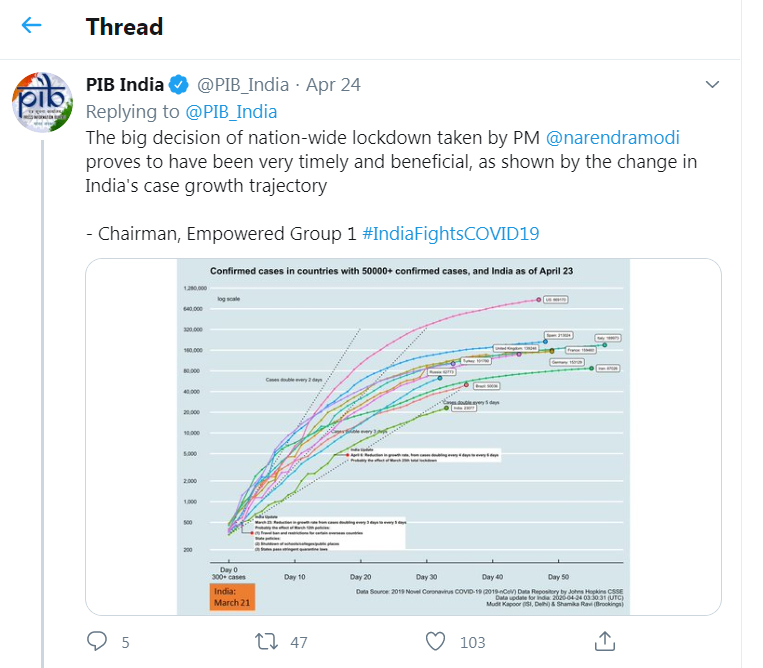Like the tweet with the heart icon
Viewport: 763px width, 668px height.
pos(435,641)
